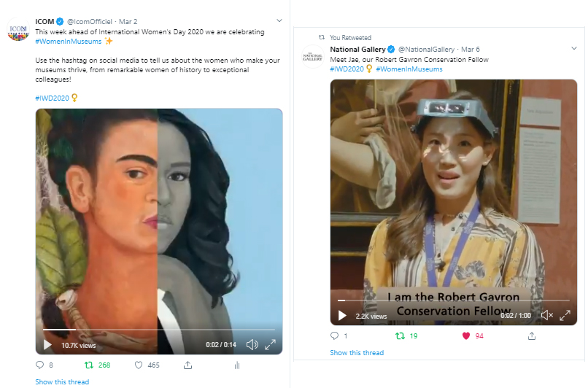Mute the ICOM video sound
588x388 pixels.
pyautogui.click(x=252, y=345)
